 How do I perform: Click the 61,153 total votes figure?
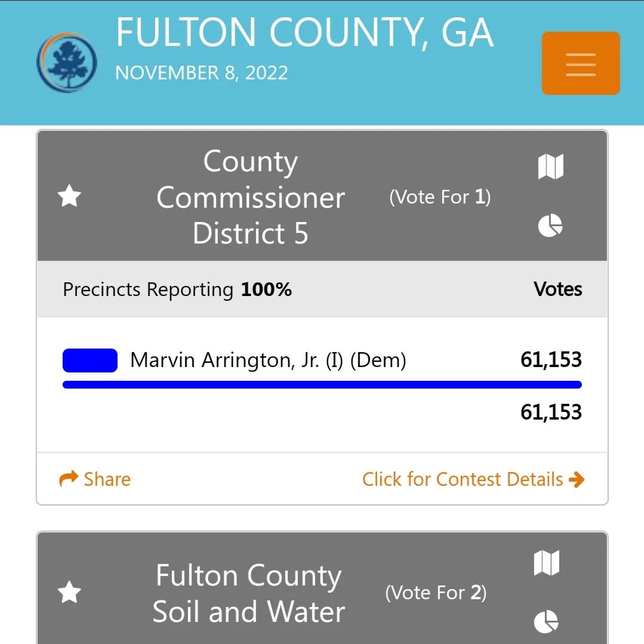pyautogui.click(x=550, y=412)
